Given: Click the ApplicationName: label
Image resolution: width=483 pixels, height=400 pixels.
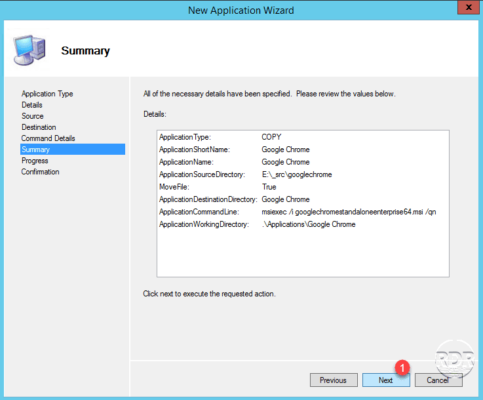Looking at the screenshot, I should point(186,162).
